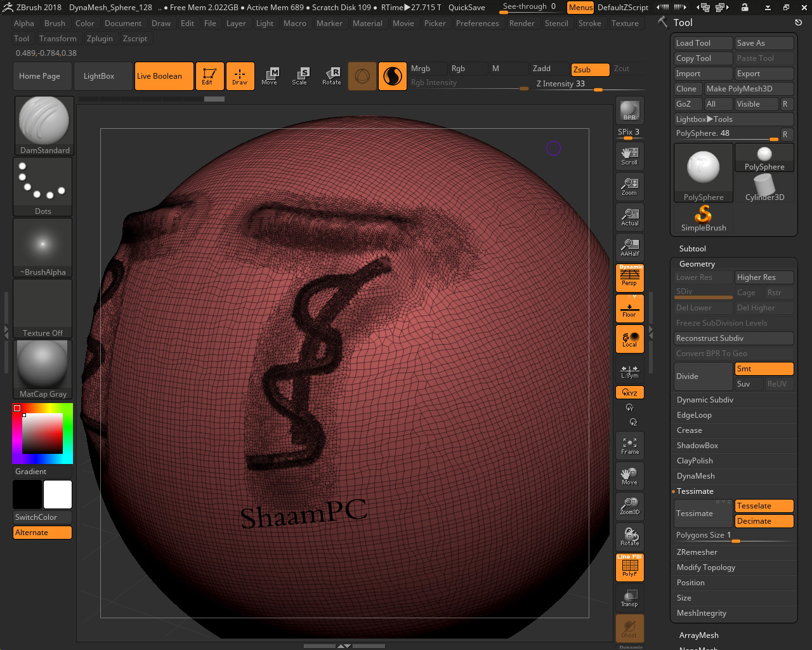Viewport: 812px width, 650px height.
Task: Open the Alpha menu
Action: (x=24, y=23)
